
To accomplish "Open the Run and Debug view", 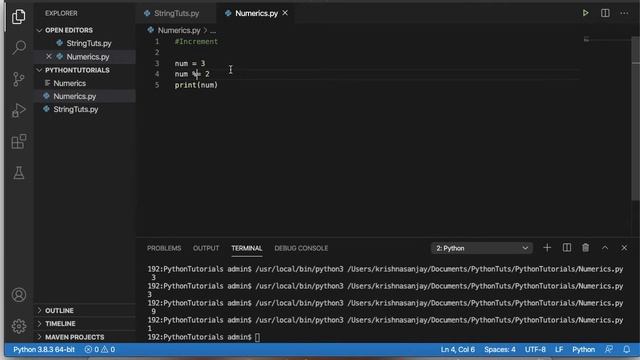I will coord(19,110).
